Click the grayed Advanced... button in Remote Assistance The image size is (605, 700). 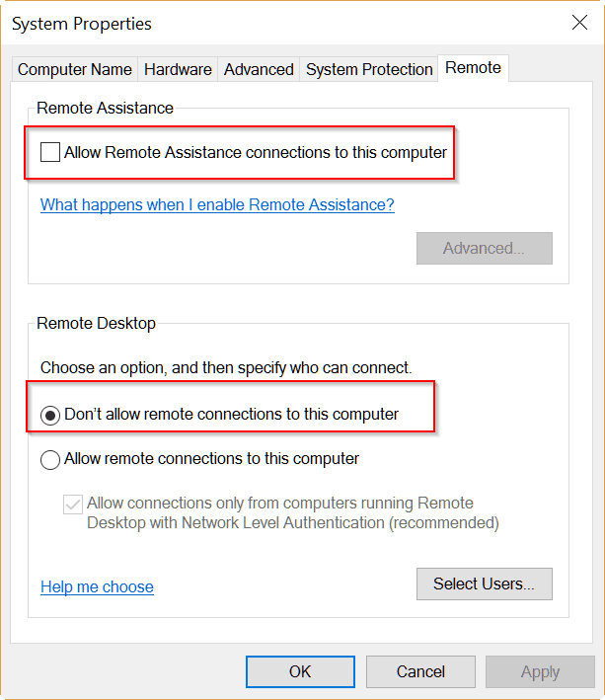point(484,248)
